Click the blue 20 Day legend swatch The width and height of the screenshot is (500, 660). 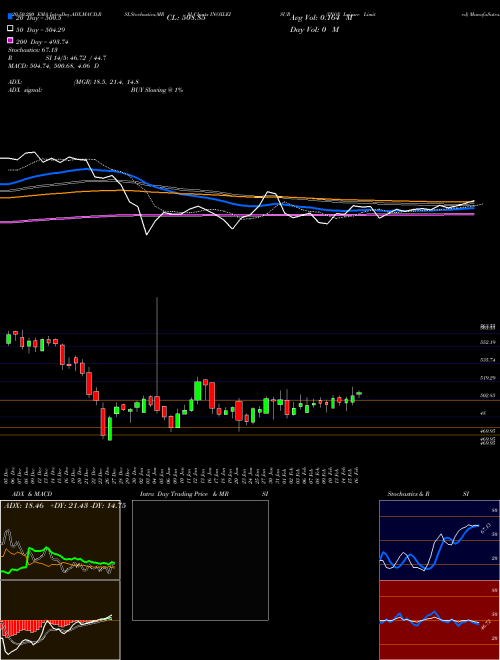point(11,17)
